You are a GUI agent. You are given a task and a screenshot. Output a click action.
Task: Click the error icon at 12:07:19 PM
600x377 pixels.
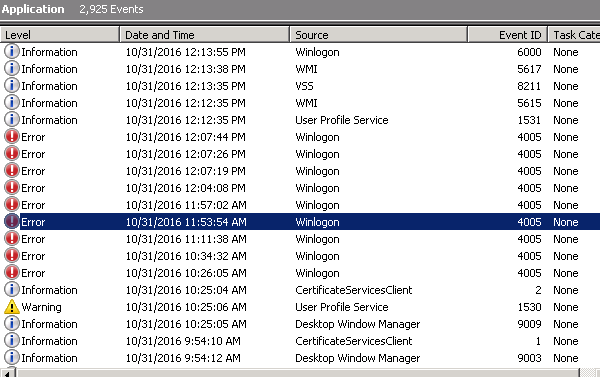point(12,170)
